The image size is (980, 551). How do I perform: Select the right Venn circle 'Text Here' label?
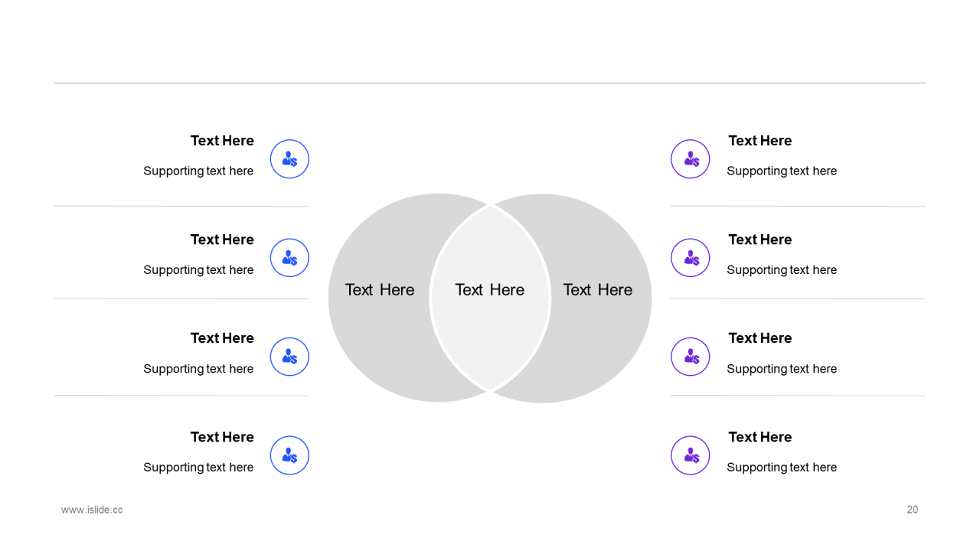598,290
